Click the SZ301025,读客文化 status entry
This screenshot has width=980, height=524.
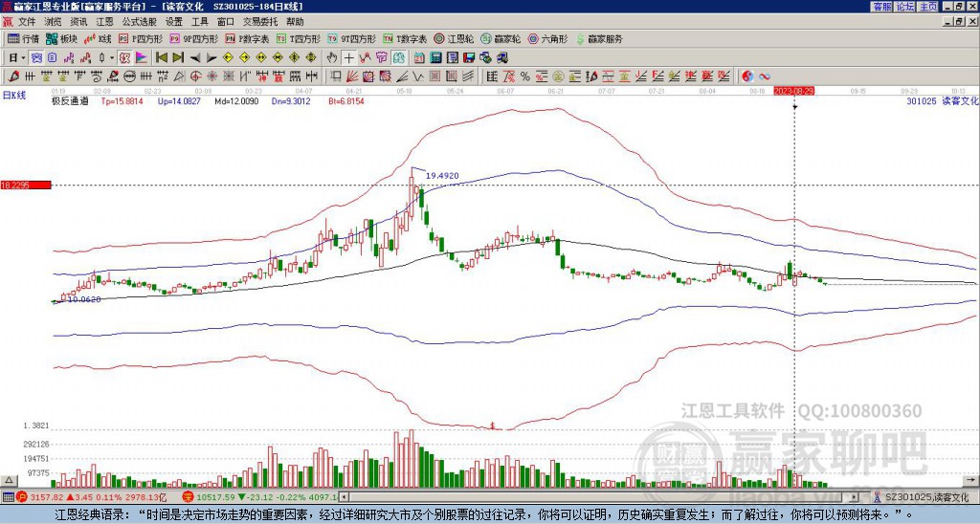[923, 498]
